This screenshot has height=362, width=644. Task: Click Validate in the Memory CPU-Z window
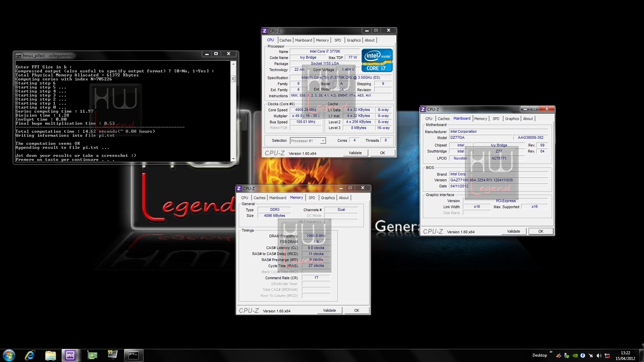click(329, 310)
